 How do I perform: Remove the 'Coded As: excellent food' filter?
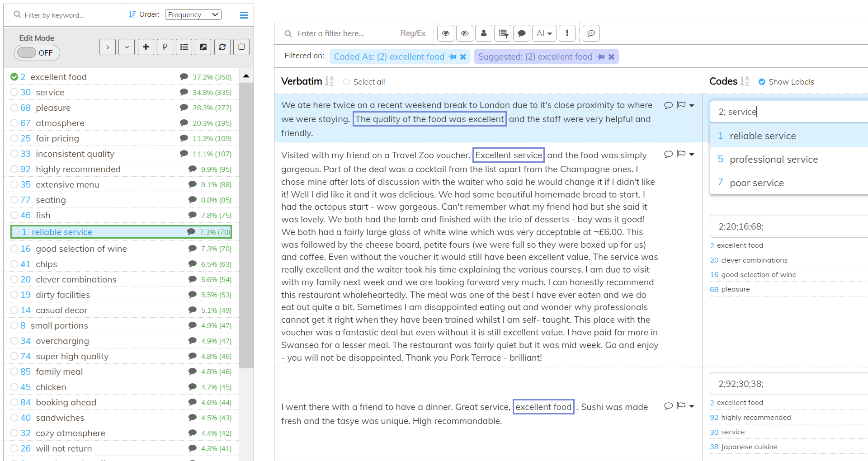463,57
